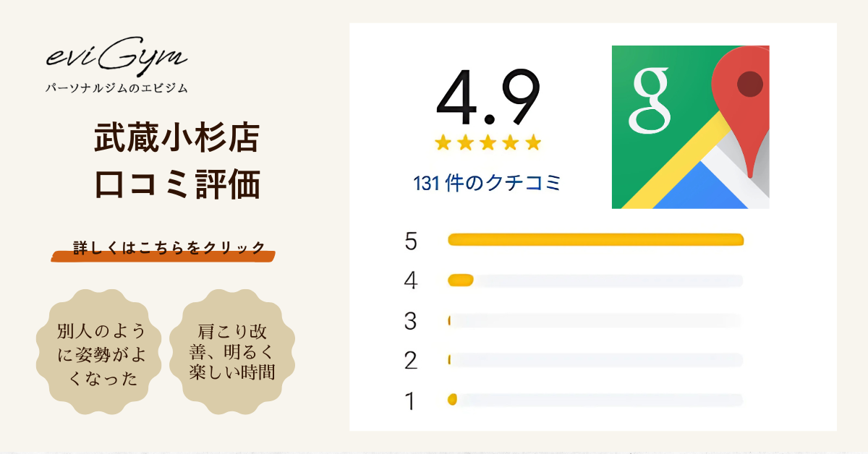The width and height of the screenshot is (868, 454).
Task: Click the number 1 rating label
Action: (x=411, y=401)
